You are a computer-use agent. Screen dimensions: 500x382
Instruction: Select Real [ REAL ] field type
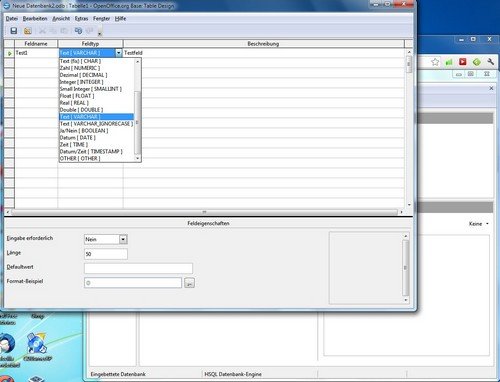click(97, 103)
